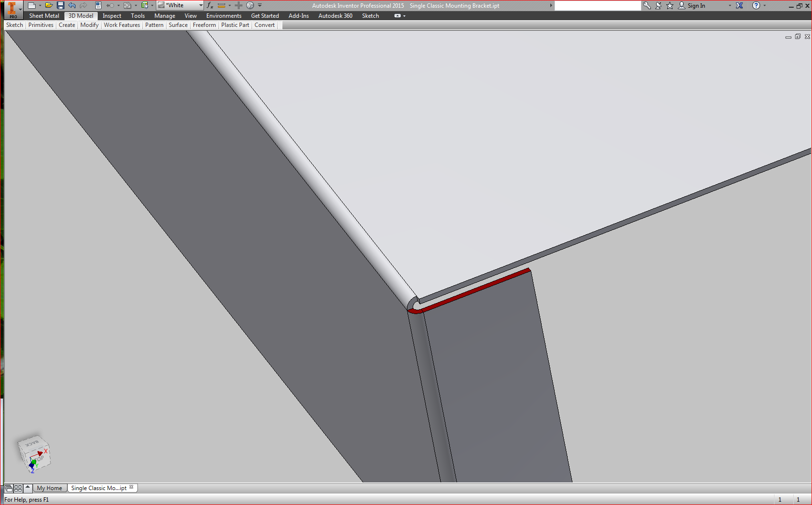The width and height of the screenshot is (812, 505).
Task: Expand the Help dropdown arrow
Action: click(764, 5)
